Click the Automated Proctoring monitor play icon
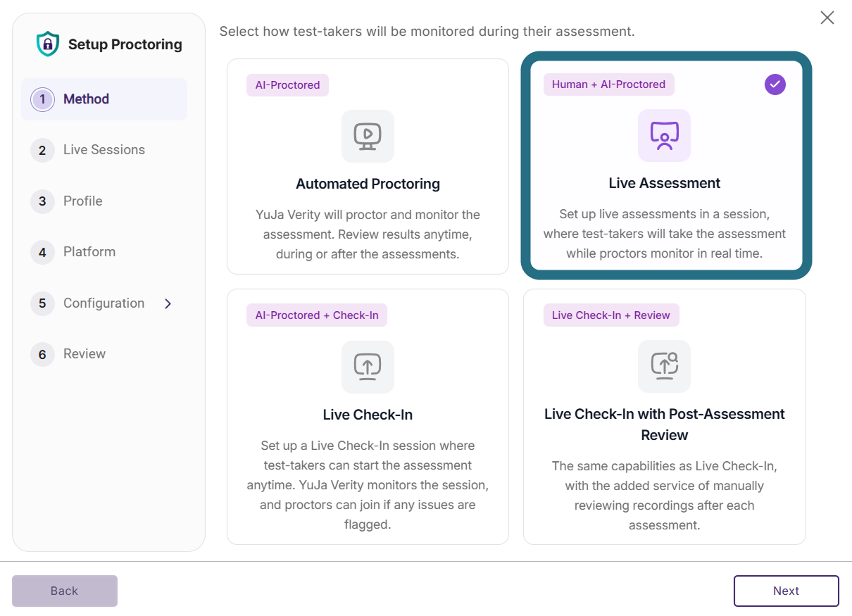852x616 pixels. click(x=368, y=136)
